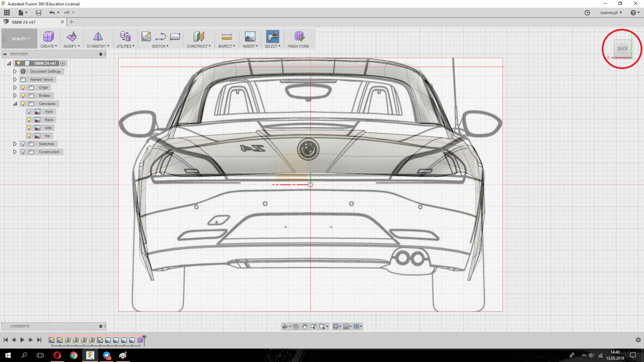This screenshot has width=644, height=362.
Task: Click the Orbit navigation tool
Action: coord(286,326)
